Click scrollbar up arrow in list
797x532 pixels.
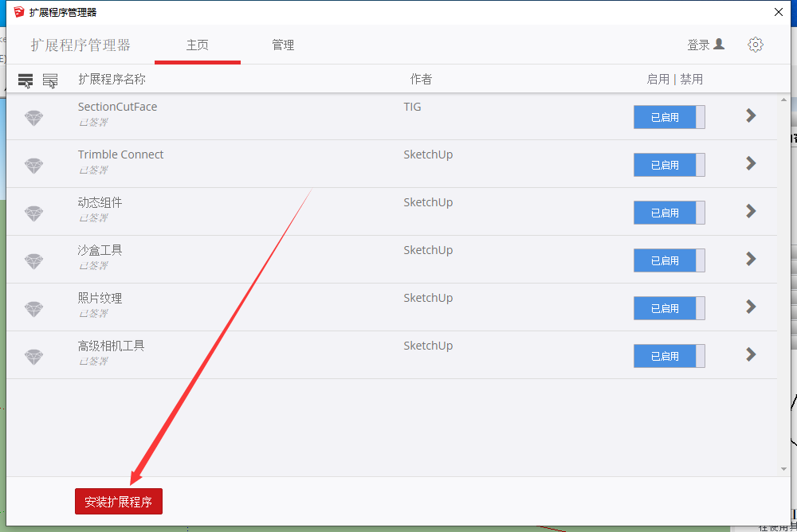pyautogui.click(x=783, y=100)
